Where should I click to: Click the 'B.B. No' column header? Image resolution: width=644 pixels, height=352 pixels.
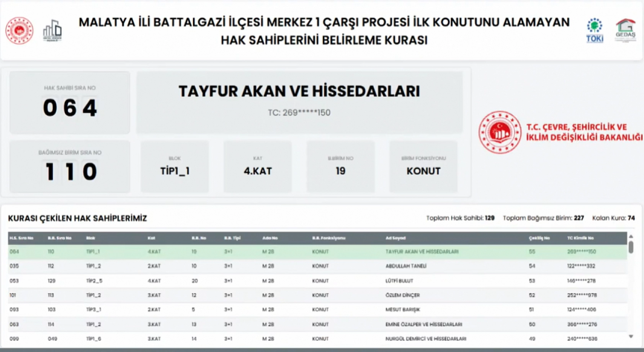pyautogui.click(x=199, y=238)
